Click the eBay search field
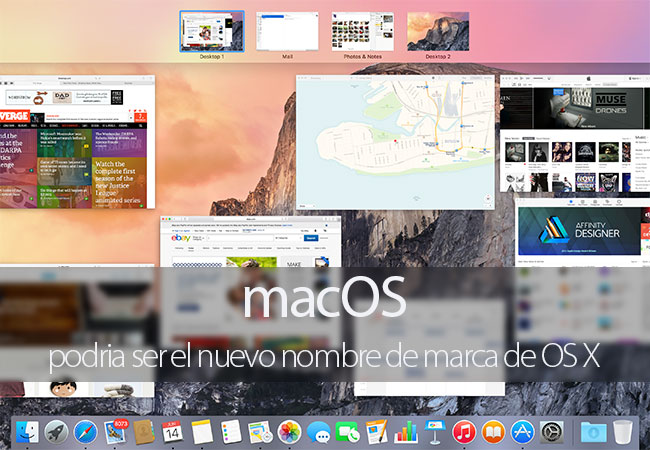Image resolution: width=650 pixels, height=450 pixels. click(240, 238)
